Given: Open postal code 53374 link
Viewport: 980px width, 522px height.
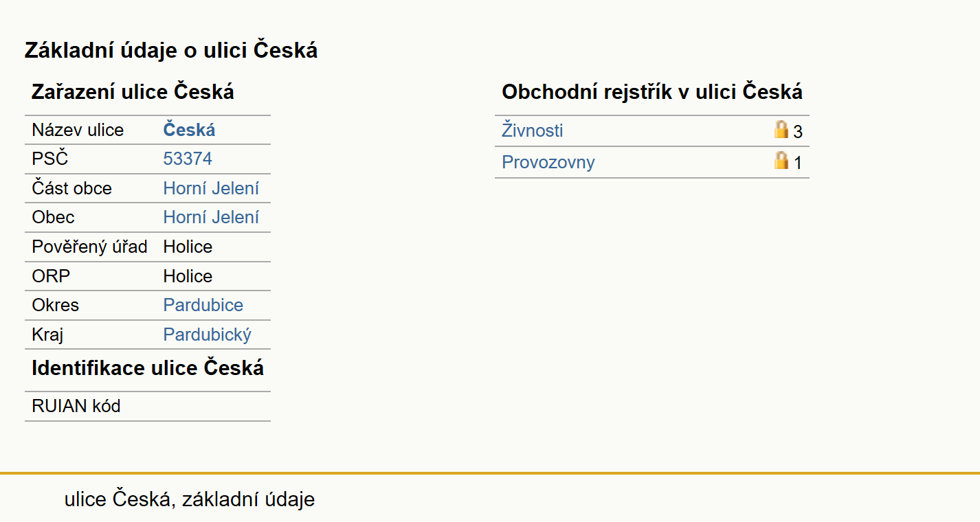Looking at the screenshot, I should tap(188, 159).
